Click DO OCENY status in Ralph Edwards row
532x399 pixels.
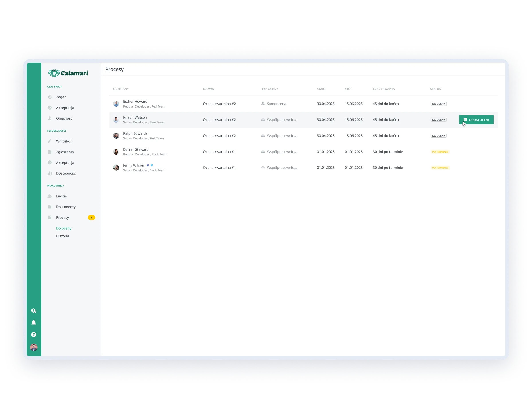438,136
